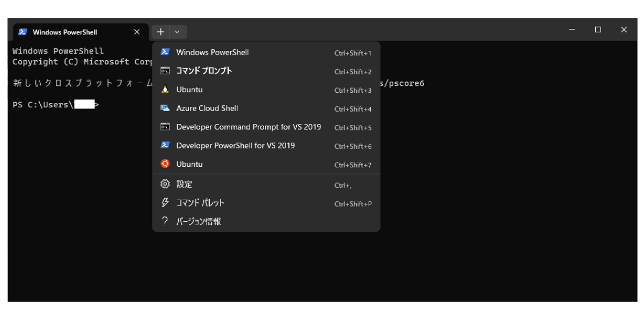This screenshot has width=644, height=322.
Task: Open Developer PowerShell for VS 2019
Action: (266, 145)
